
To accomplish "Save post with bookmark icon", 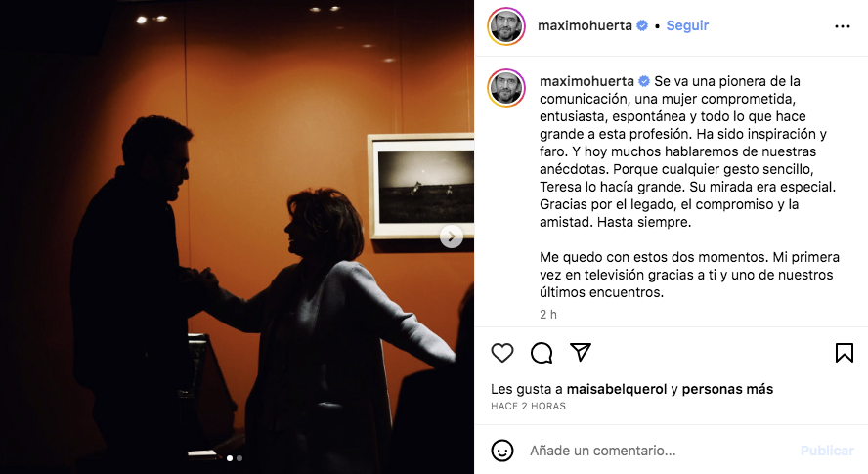I will pos(845,353).
